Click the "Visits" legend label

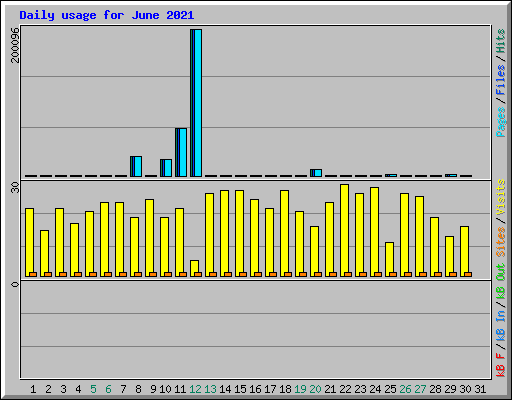(500, 198)
